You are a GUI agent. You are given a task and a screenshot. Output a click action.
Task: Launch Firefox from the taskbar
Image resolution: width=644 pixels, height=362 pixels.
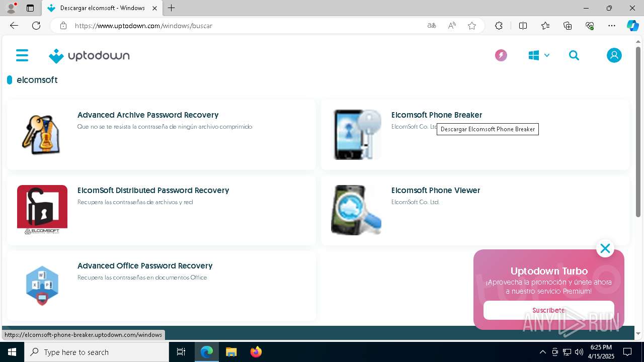click(256, 352)
